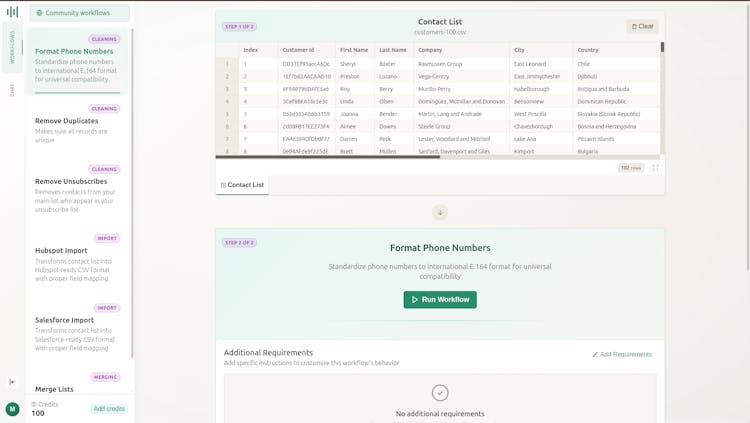Click the Add credits button

click(109, 409)
